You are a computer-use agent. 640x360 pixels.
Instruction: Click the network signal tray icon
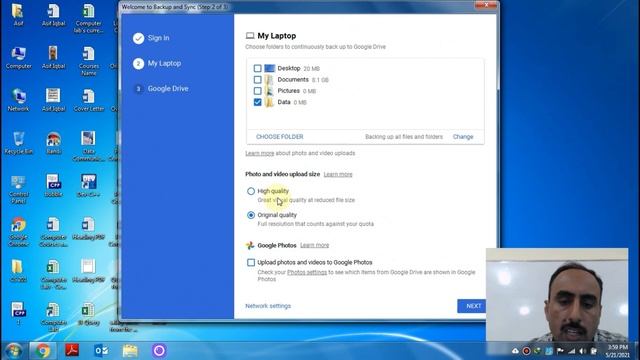click(571, 351)
